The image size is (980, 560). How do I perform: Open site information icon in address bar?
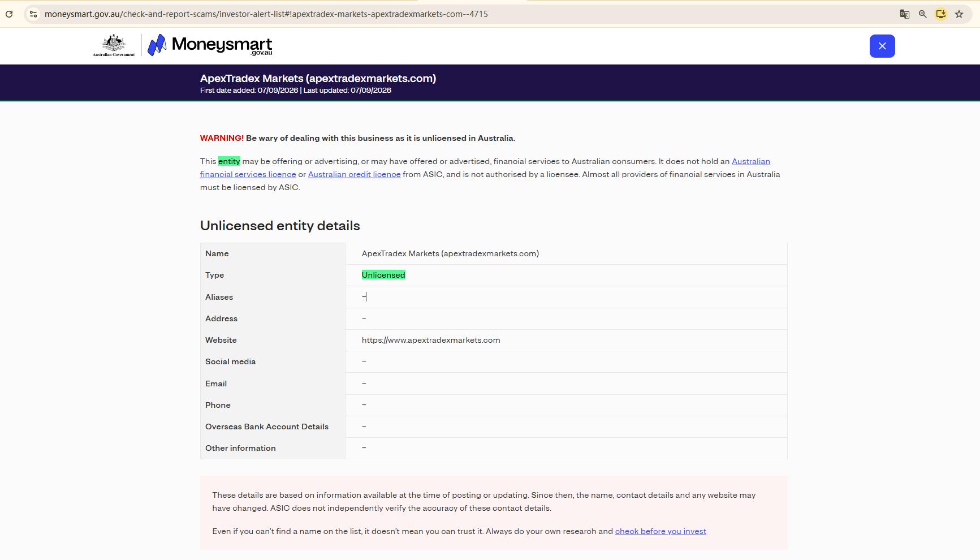click(x=33, y=14)
